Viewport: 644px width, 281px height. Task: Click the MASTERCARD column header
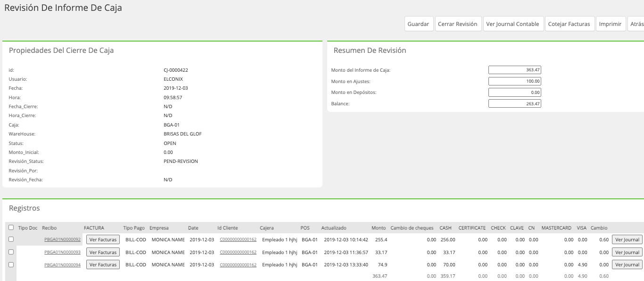[x=556, y=228]
